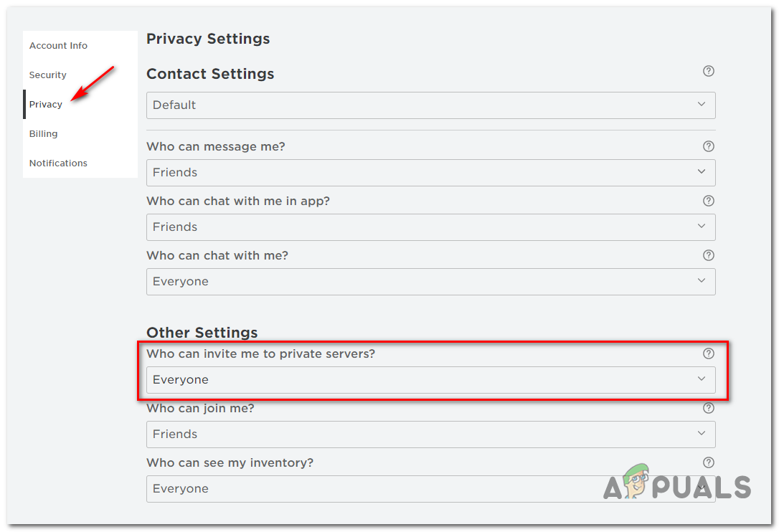Click help icon for 'Who can see my inventory?'

[709, 462]
